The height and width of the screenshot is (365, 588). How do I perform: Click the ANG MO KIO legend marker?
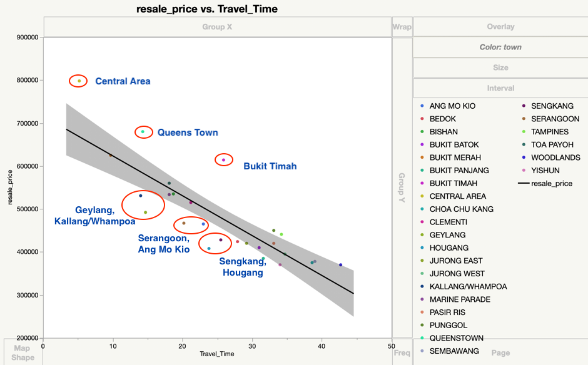tap(423, 106)
